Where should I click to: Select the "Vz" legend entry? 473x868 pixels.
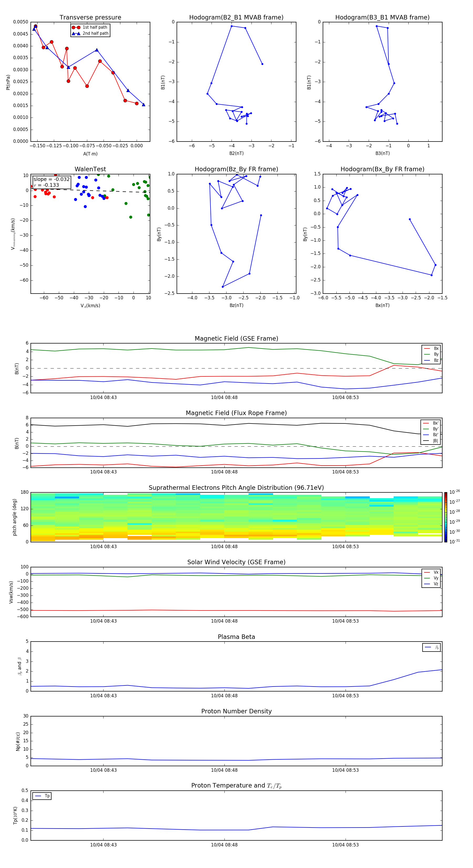click(x=431, y=584)
